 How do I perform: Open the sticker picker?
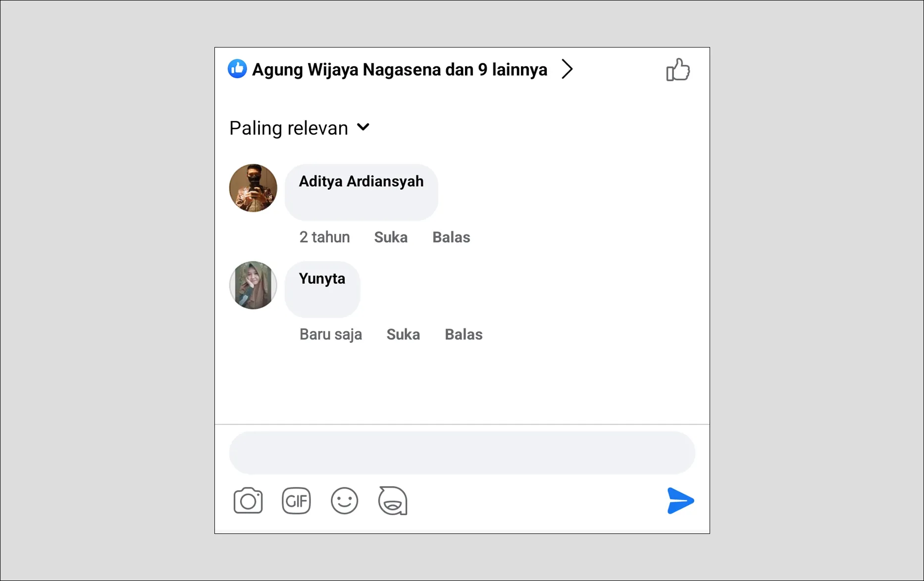tap(393, 501)
